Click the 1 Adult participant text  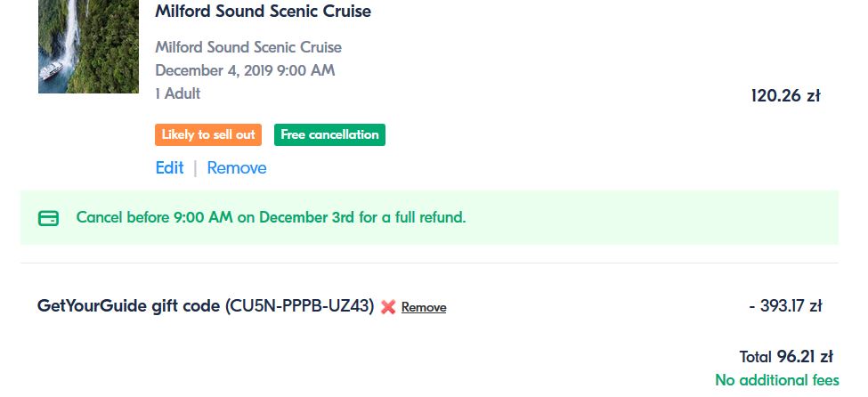(x=178, y=93)
